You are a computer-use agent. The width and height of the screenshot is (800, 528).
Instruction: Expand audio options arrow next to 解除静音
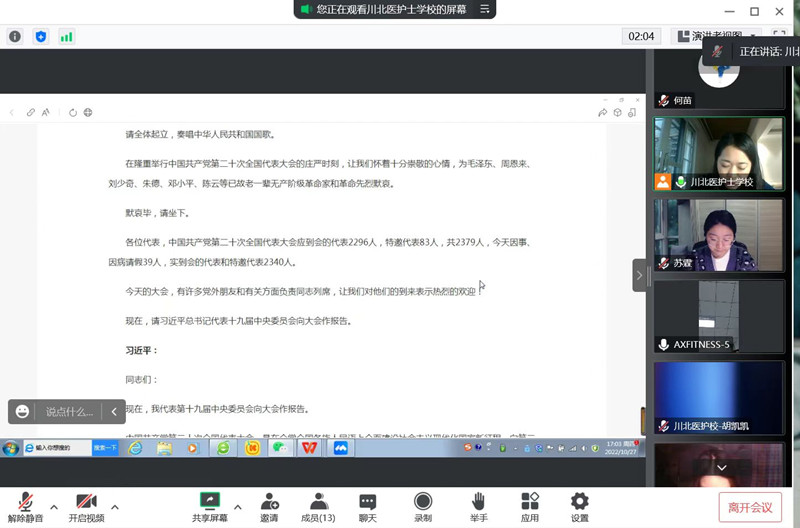(x=54, y=507)
